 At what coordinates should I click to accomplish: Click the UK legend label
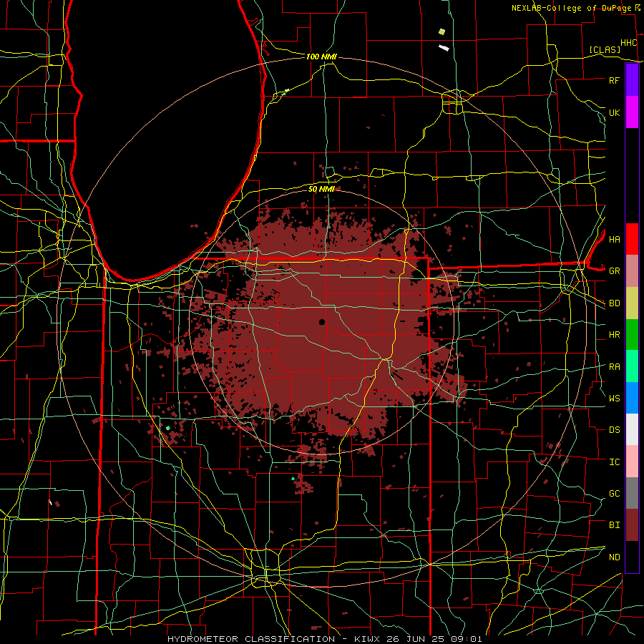coord(614,112)
